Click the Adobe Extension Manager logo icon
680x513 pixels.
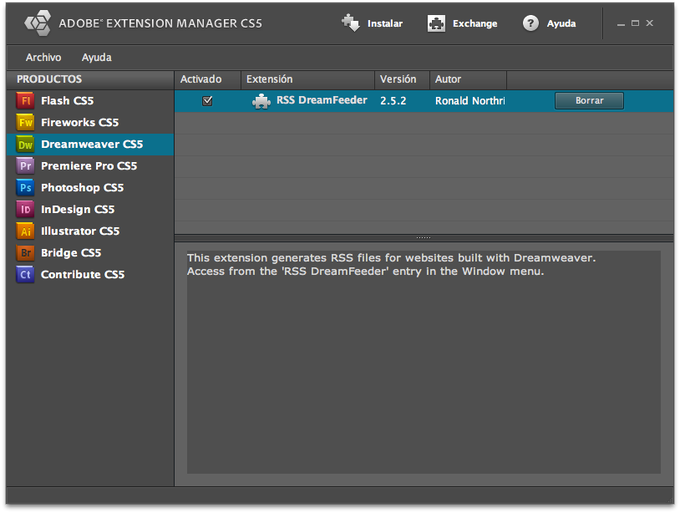click(38, 23)
